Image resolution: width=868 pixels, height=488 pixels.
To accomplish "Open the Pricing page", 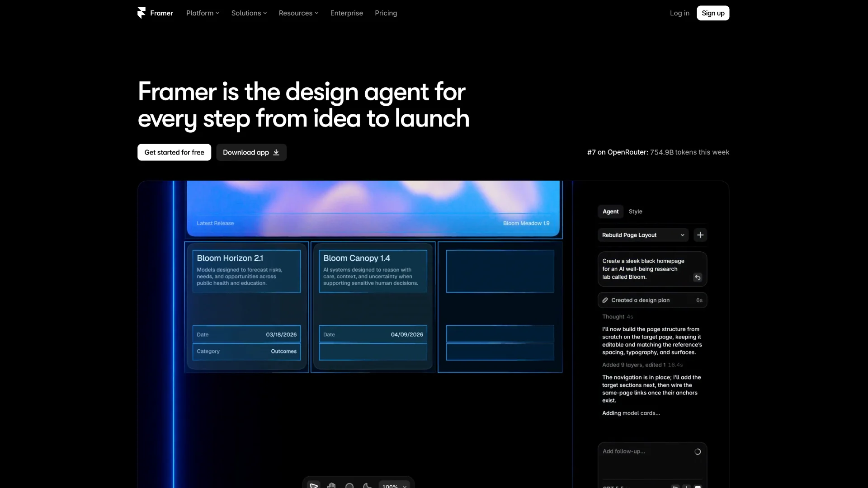I will tap(386, 13).
